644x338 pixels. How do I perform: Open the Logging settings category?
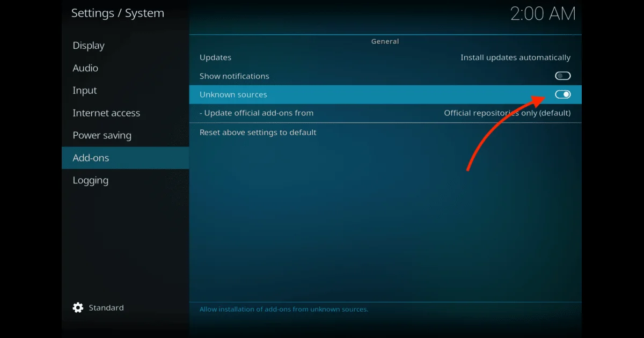90,180
